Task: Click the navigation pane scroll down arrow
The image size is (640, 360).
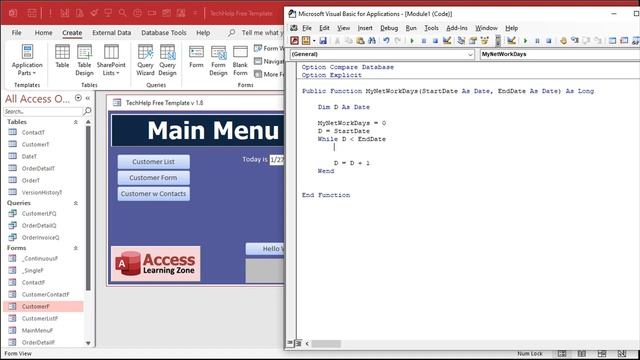Action: [x=88, y=343]
